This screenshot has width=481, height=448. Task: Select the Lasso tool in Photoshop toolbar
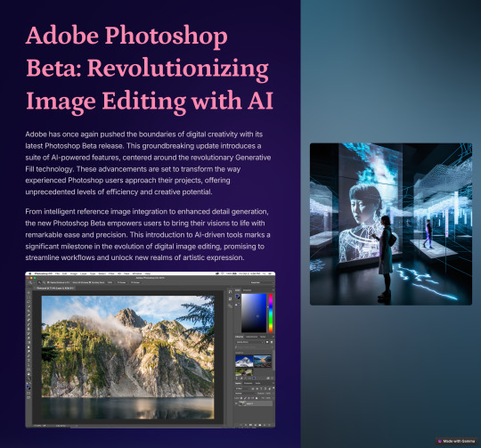coord(29,301)
